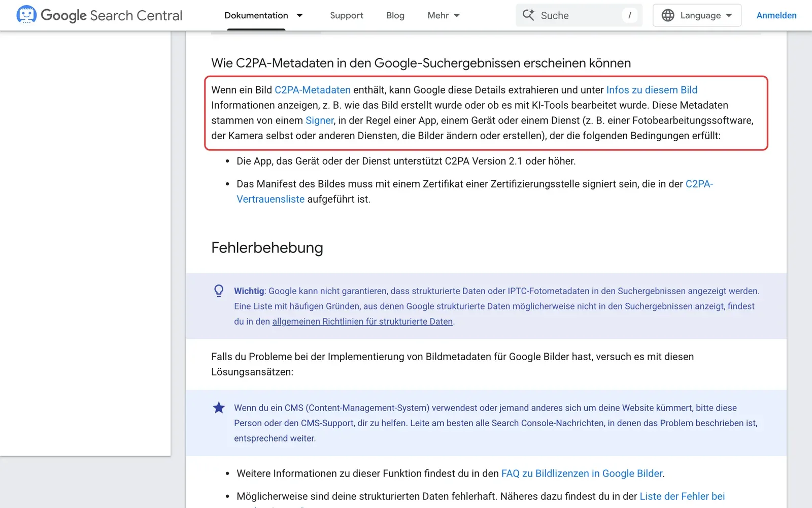
Task: Open the Language selector dropdown
Action: tap(697, 15)
